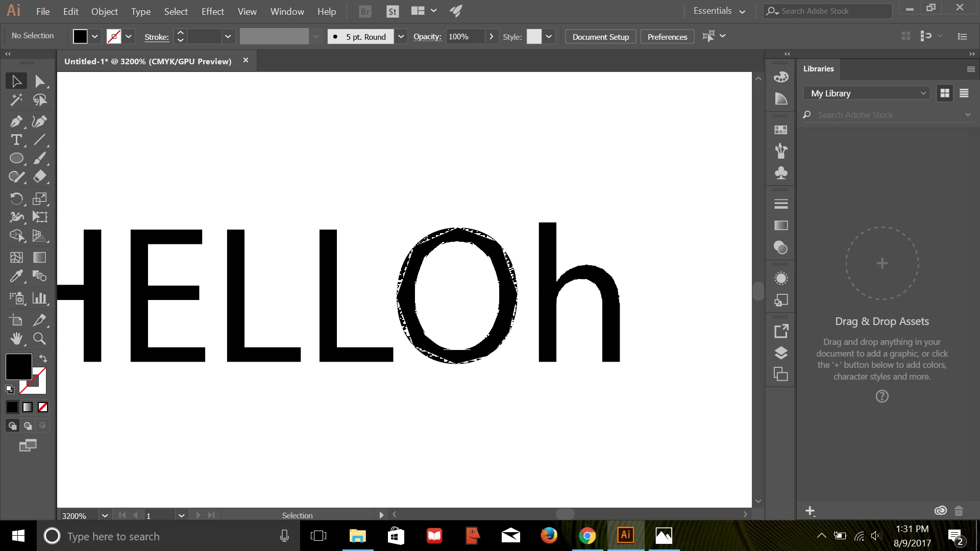The width and height of the screenshot is (980, 551).
Task: Select the Pen tool
Action: click(16, 121)
